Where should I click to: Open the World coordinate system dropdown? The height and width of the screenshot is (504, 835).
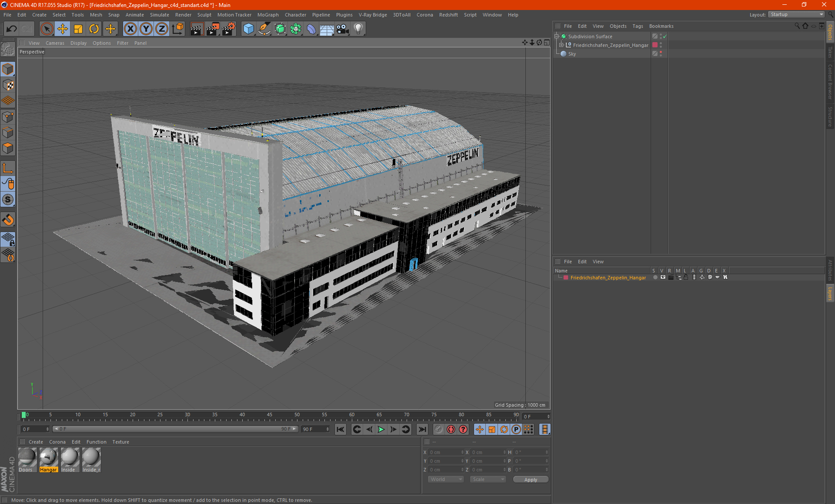pyautogui.click(x=446, y=479)
